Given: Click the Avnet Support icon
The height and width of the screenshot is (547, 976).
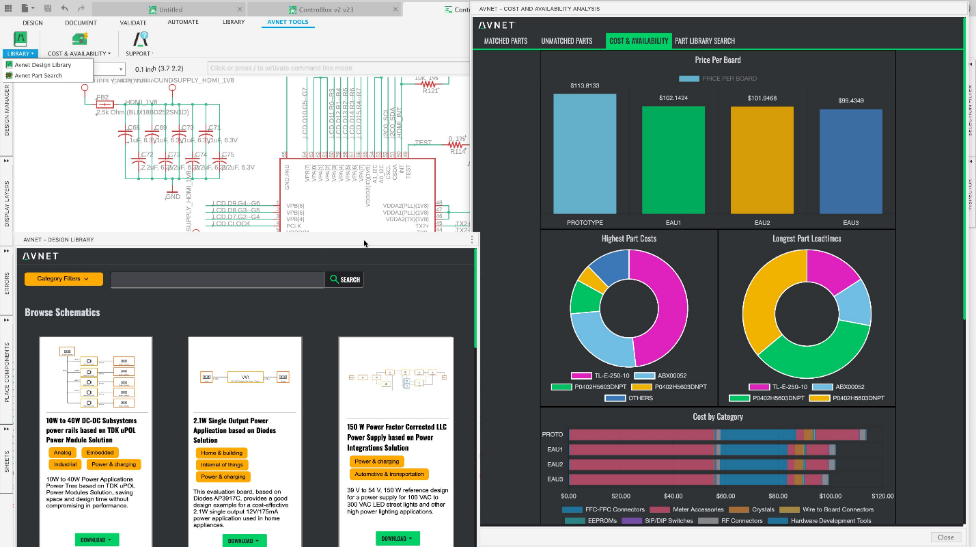Looking at the screenshot, I should (141, 39).
